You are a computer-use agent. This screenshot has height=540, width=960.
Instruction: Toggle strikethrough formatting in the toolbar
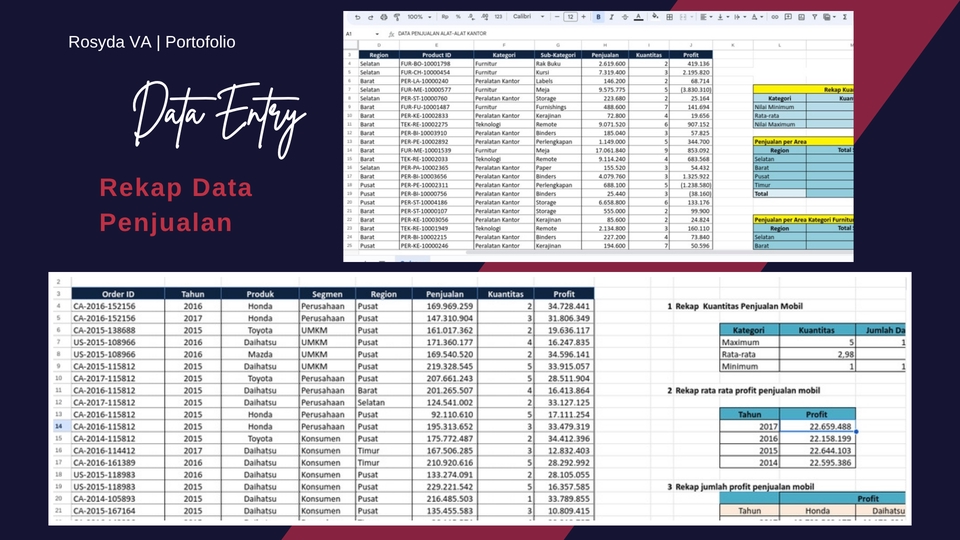(x=624, y=17)
